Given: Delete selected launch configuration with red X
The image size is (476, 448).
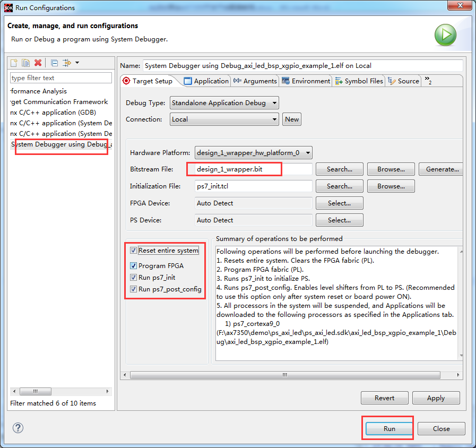Looking at the screenshot, I should coord(38,63).
